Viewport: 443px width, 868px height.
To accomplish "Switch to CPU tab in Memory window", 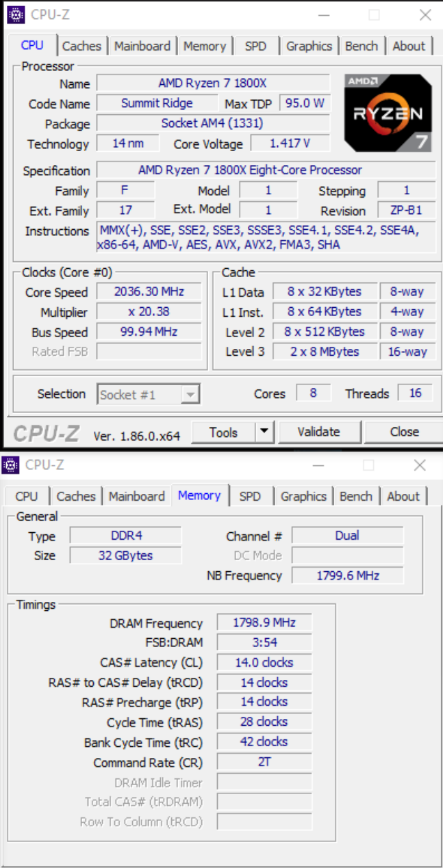I will click(x=27, y=496).
